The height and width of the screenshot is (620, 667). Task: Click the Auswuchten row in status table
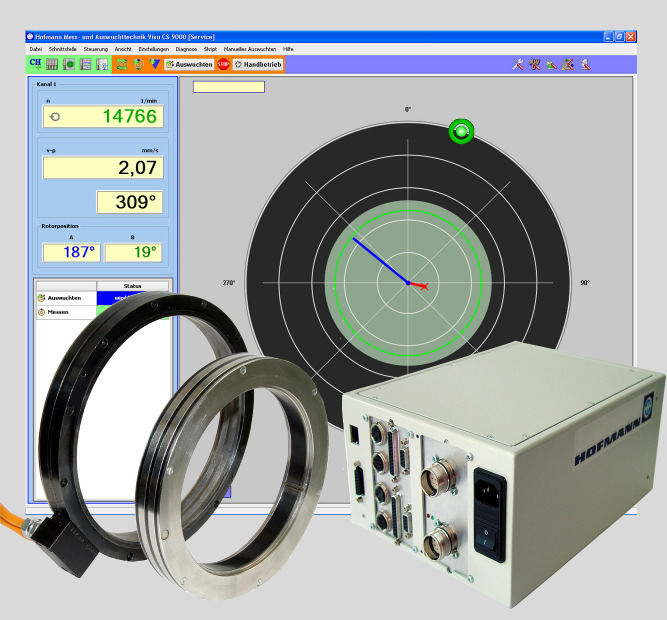(104, 298)
